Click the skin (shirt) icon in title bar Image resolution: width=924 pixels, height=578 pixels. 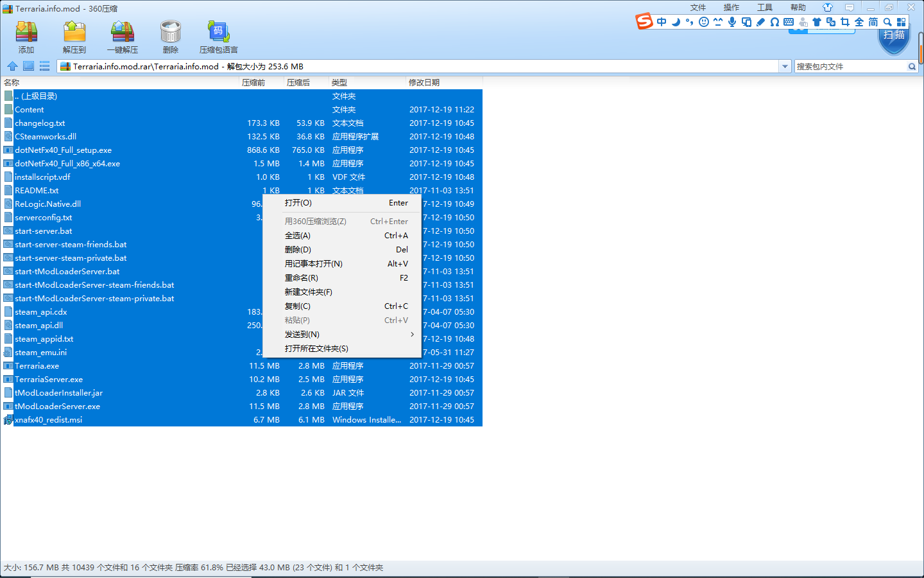coord(828,8)
